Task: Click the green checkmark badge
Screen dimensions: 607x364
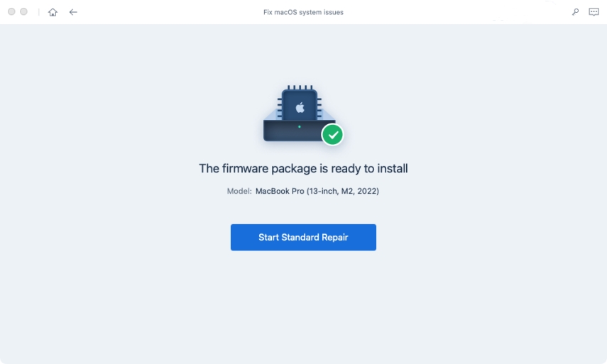Action: [x=332, y=135]
